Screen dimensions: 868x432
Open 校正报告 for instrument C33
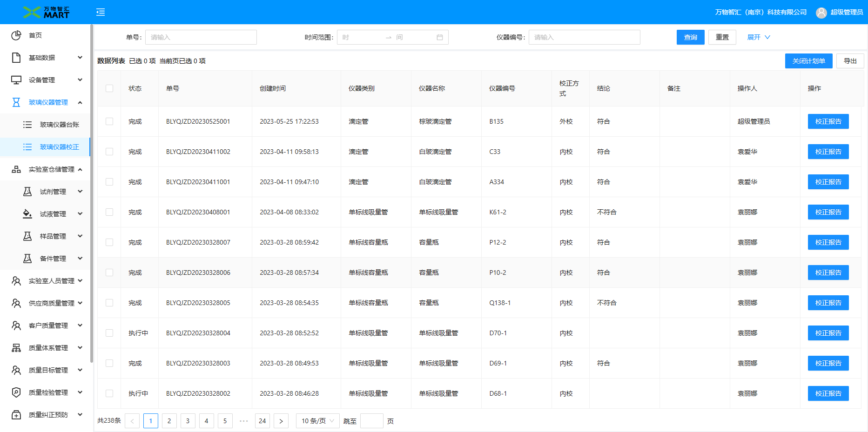828,152
